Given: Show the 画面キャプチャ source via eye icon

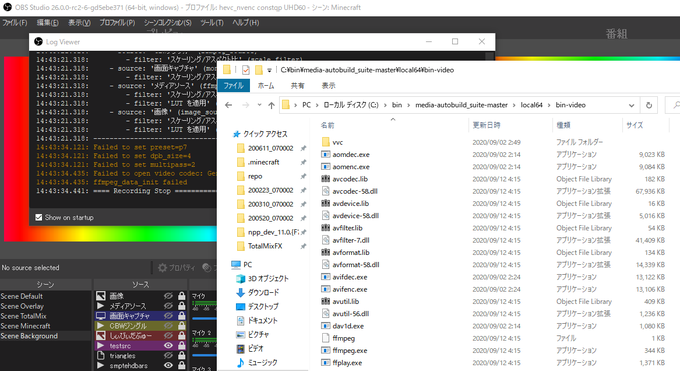Looking at the screenshot, I should 168,316.
